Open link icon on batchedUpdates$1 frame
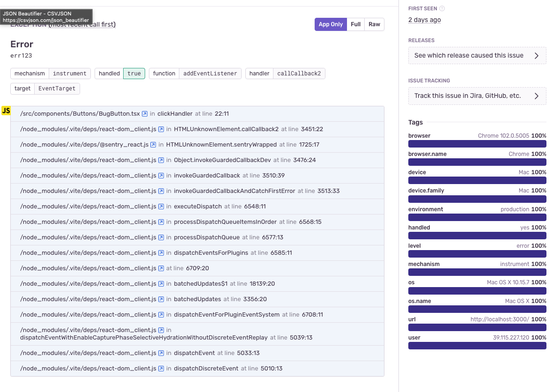Image resolution: width=553 pixels, height=392 pixels. click(161, 284)
